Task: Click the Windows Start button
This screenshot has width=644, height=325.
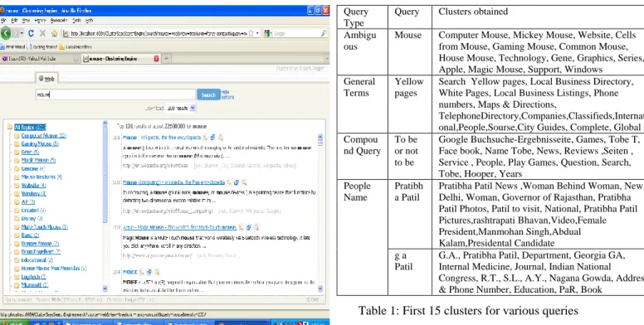Action: click(x=13, y=323)
